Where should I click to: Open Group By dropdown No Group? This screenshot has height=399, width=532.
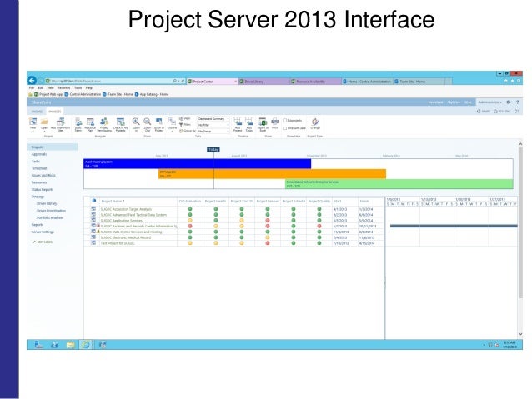pos(213,131)
